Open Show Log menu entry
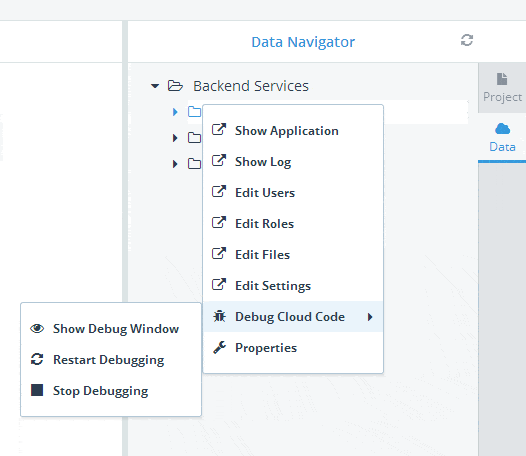526x456 pixels. point(293,161)
